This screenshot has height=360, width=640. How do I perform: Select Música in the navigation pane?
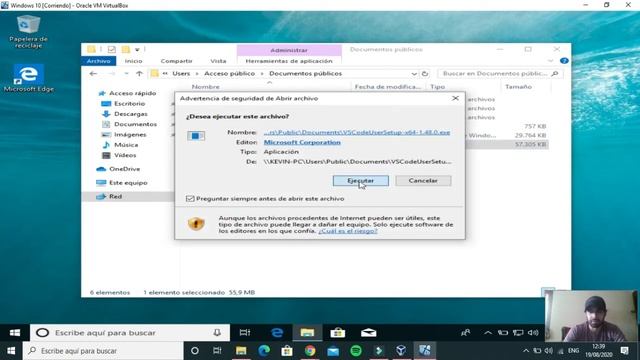120,145
